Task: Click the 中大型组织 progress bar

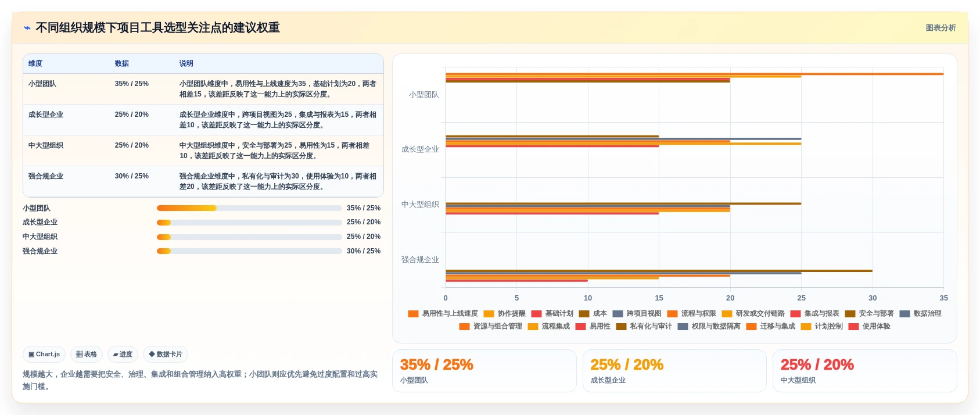Action: 249,237
